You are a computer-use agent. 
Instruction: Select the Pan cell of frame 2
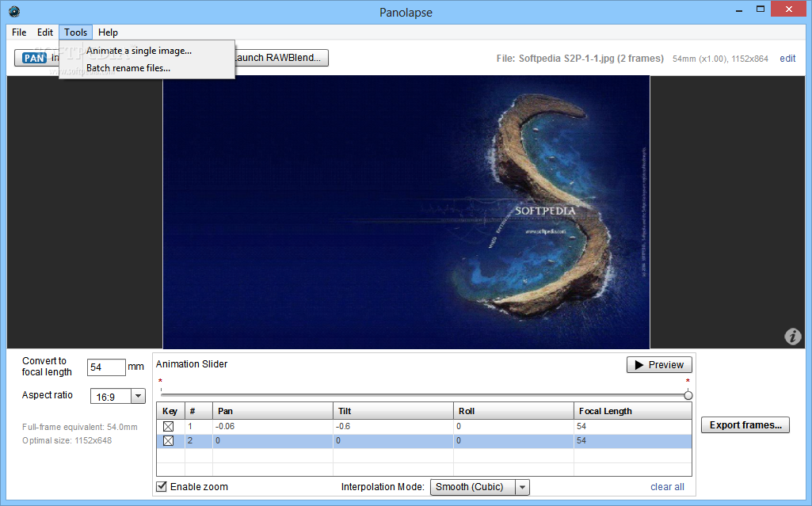point(273,441)
